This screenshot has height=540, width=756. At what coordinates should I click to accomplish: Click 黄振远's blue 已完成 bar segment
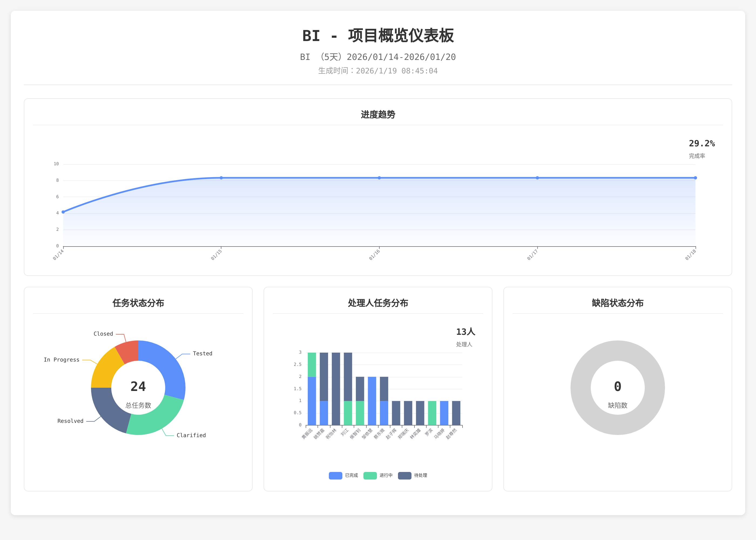tap(312, 401)
